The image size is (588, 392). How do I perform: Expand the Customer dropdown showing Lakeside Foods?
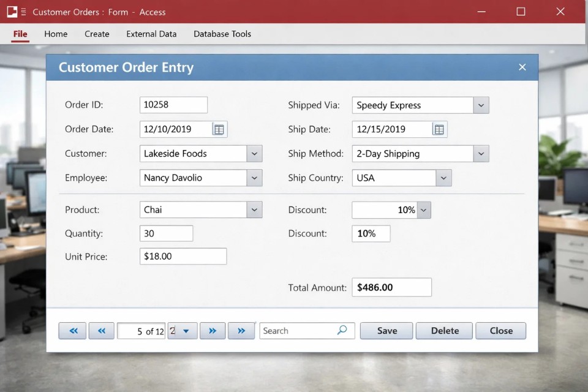pyautogui.click(x=254, y=154)
